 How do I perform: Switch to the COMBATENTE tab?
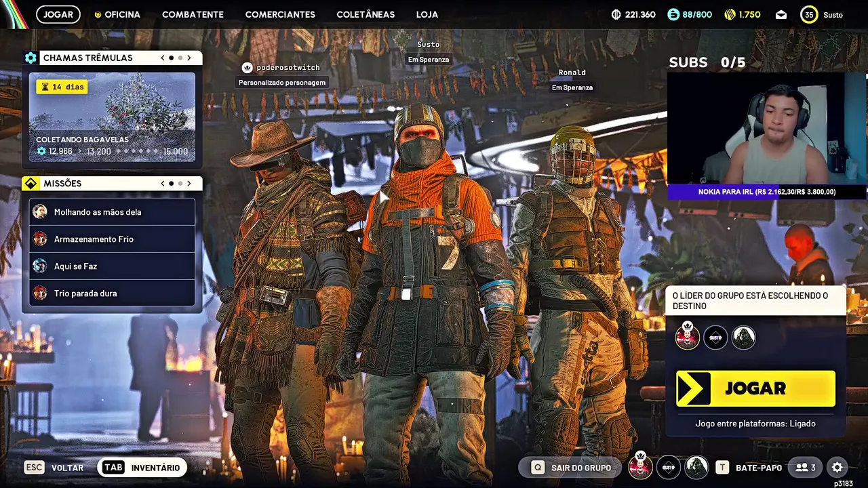point(193,14)
